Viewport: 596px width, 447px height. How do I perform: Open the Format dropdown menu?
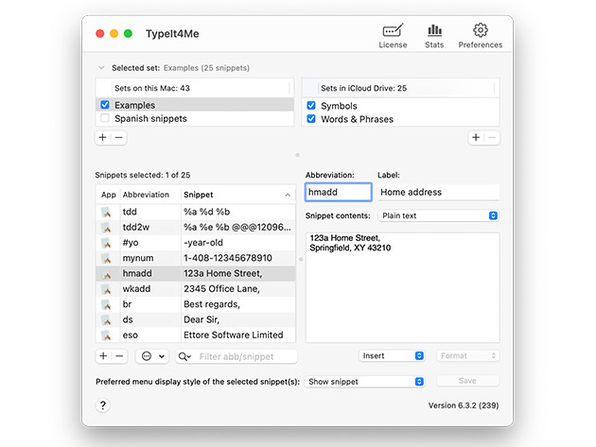click(x=468, y=356)
